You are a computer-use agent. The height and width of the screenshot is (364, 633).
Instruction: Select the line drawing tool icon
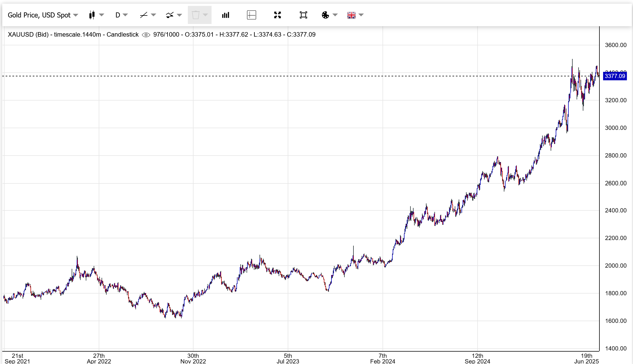(144, 15)
